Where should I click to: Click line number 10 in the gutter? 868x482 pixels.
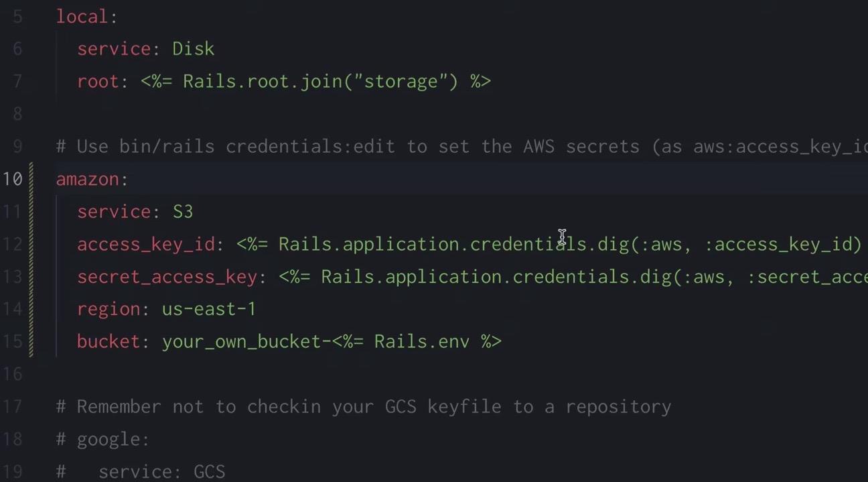click(13, 179)
